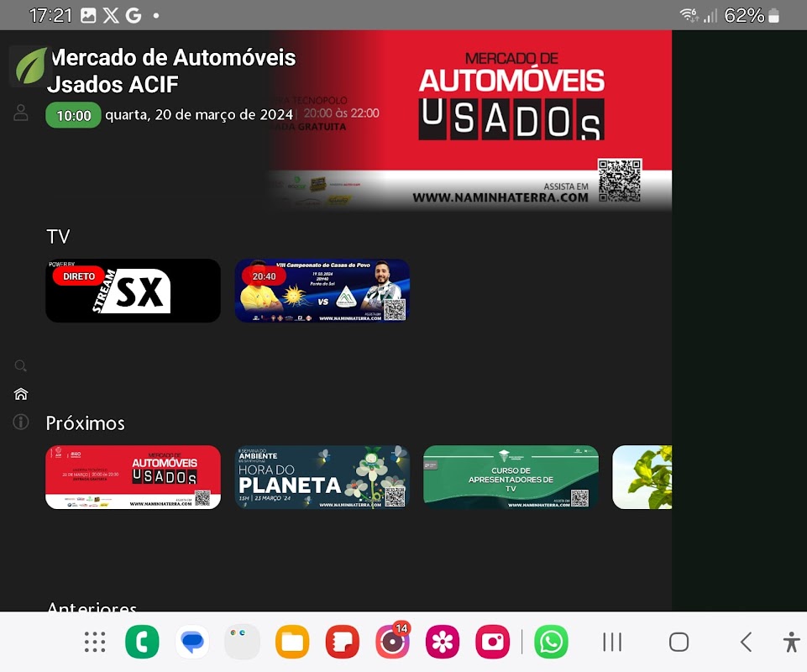Open the accessibility figure shortcut
807x672 pixels.
tap(792, 642)
